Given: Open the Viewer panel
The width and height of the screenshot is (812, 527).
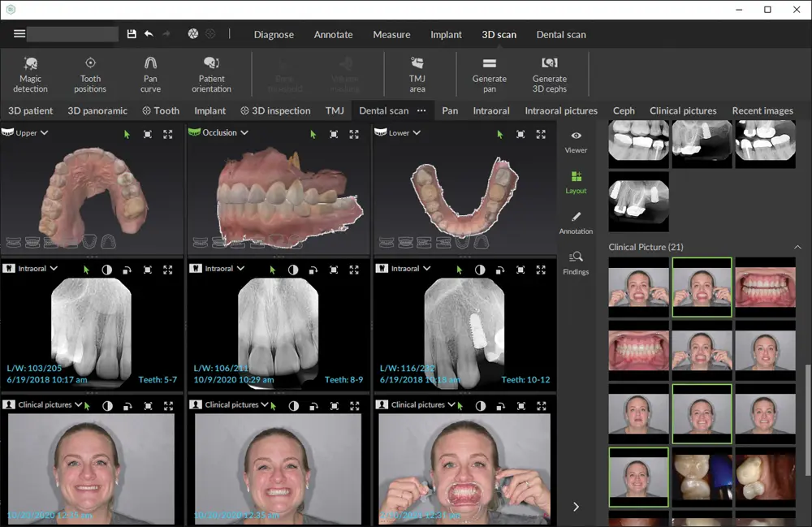Looking at the screenshot, I should pos(576,142).
